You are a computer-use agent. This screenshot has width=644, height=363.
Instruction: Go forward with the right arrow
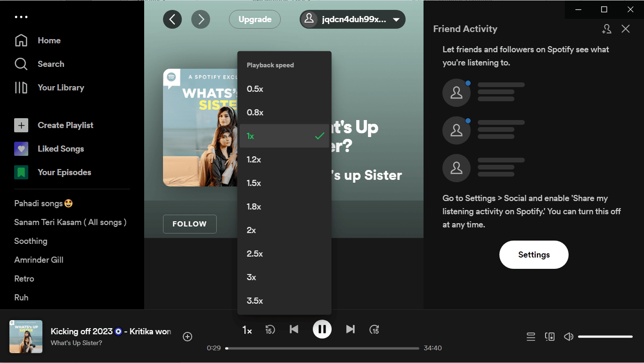point(201,19)
